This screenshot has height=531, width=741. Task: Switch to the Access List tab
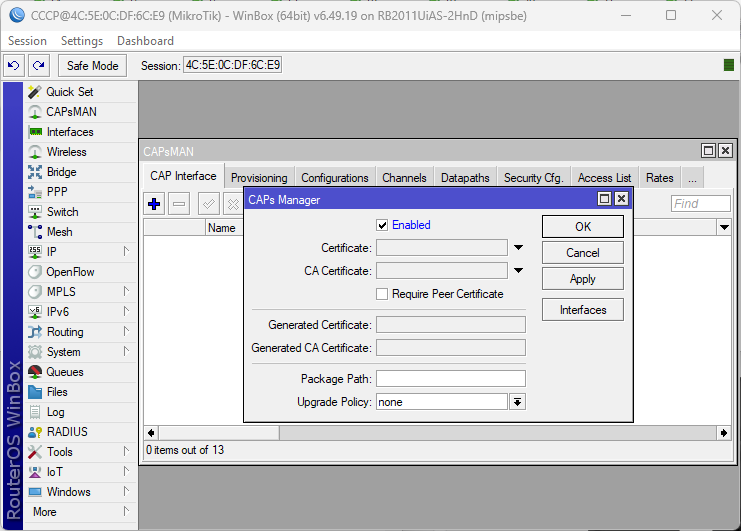point(604,178)
